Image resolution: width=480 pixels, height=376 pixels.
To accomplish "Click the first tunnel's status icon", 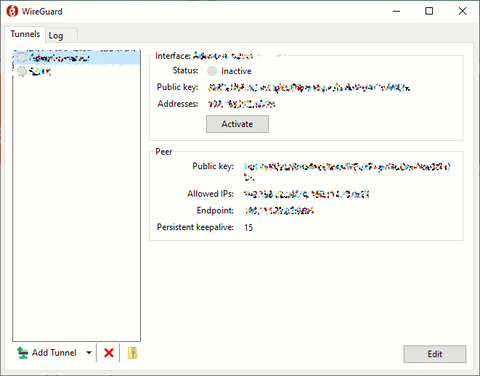I will (22, 58).
